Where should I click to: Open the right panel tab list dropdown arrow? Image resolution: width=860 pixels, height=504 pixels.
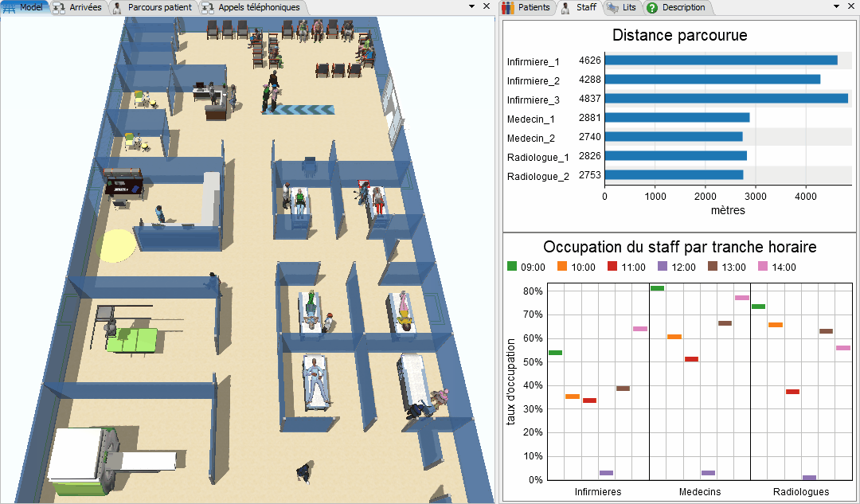[x=836, y=6]
